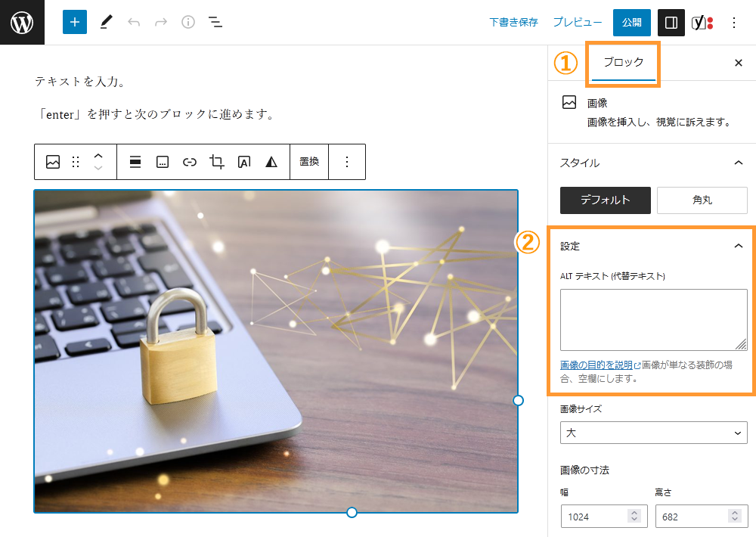Screen dimensions: 756x537
Task: Select the crop icon to trim the image
Action: (x=217, y=161)
